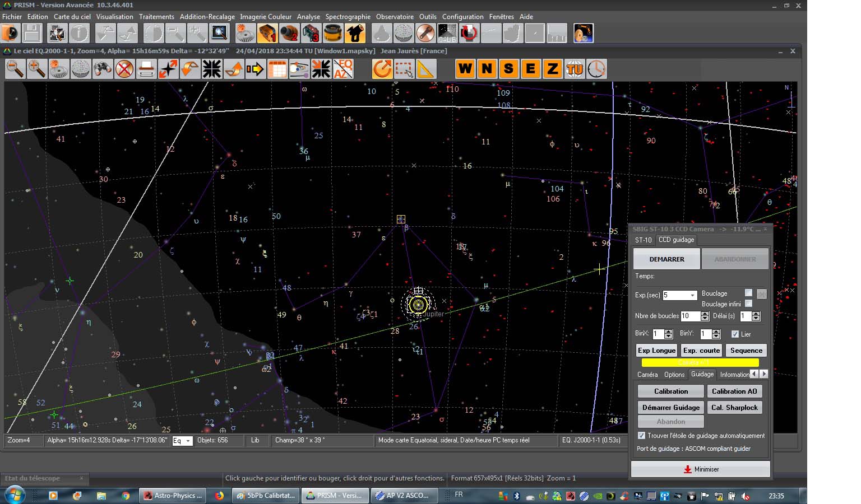
Task: Open the Eq coordinate dropdown in status bar
Action: pyautogui.click(x=188, y=441)
